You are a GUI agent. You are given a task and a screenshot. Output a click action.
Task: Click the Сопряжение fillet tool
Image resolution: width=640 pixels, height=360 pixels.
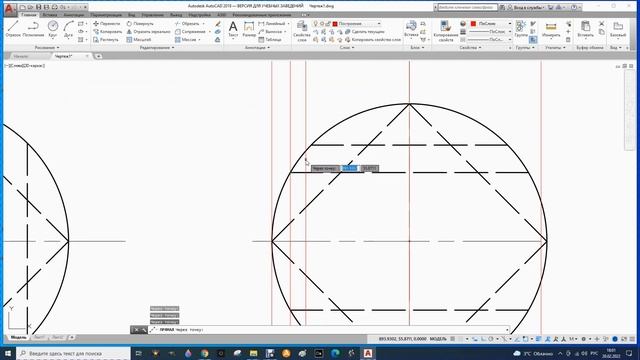click(x=190, y=31)
